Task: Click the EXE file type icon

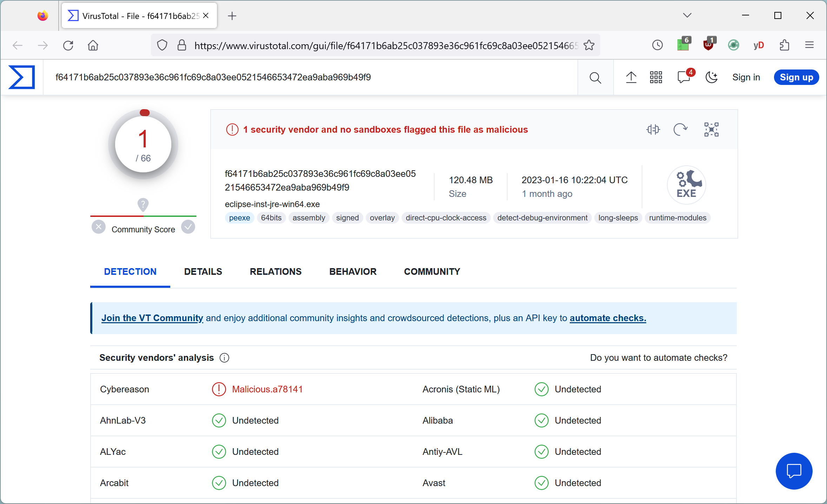Action: coord(686,185)
